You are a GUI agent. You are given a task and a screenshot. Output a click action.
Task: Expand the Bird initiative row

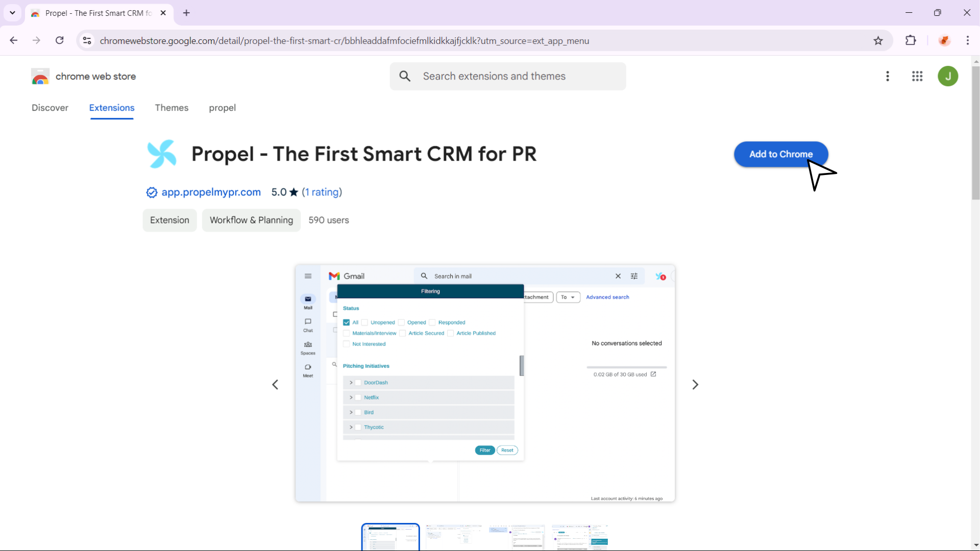351,412
